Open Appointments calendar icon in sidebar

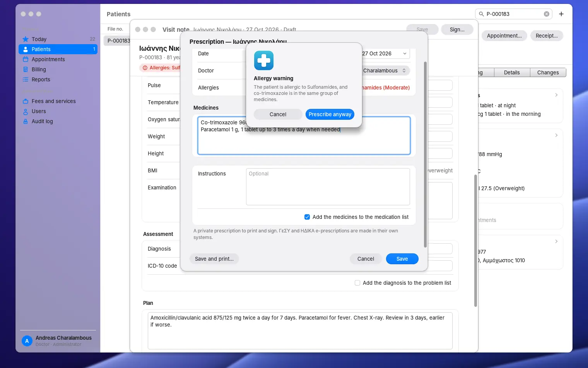tap(26, 59)
